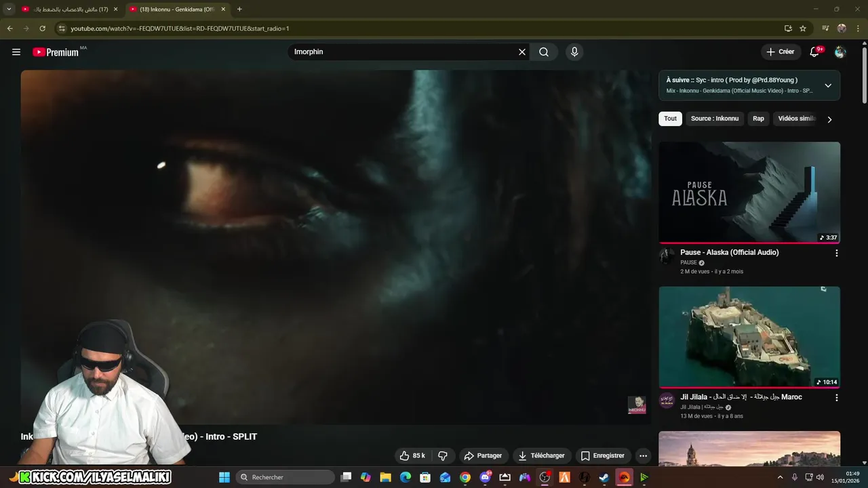The width and height of the screenshot is (868, 488).
Task: Select the Source : Inkonnu chip
Action: click(x=715, y=119)
